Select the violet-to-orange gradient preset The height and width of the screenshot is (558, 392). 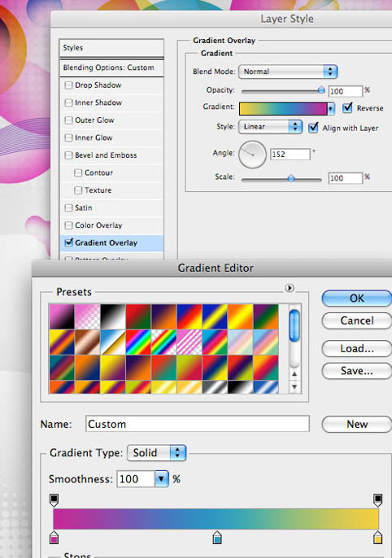point(164,316)
